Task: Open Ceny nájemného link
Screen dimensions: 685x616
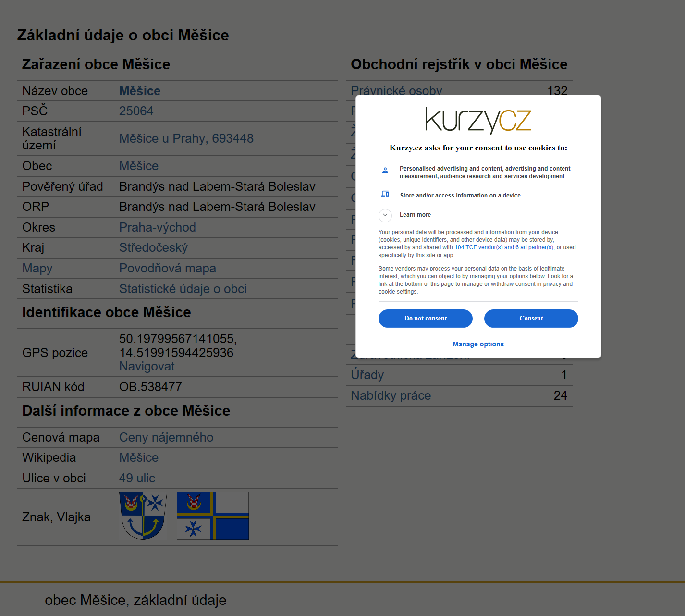Action: [x=166, y=437]
